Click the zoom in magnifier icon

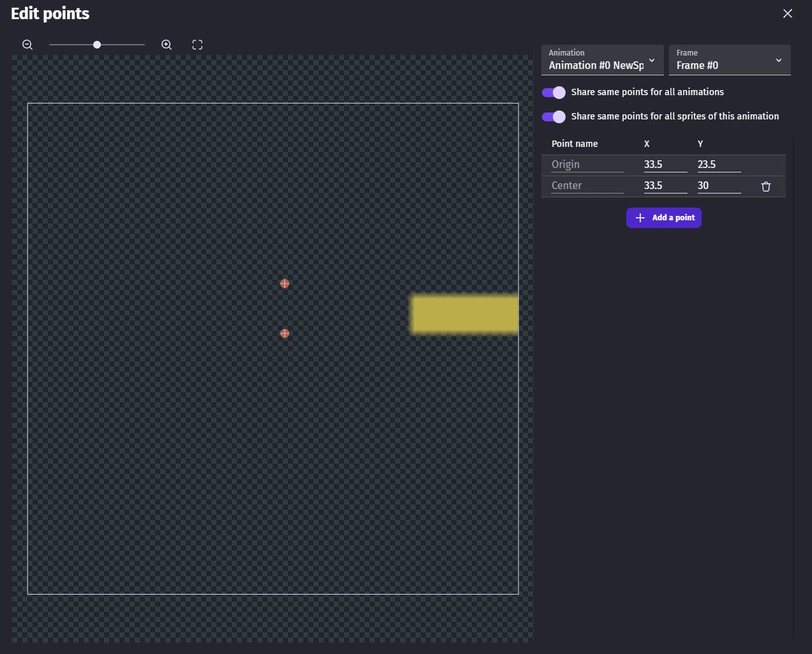[167, 45]
